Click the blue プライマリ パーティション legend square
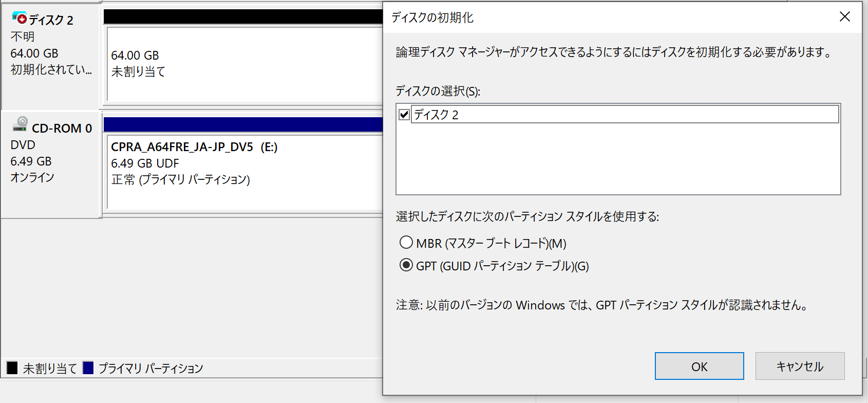The height and width of the screenshot is (403, 868). click(x=88, y=368)
